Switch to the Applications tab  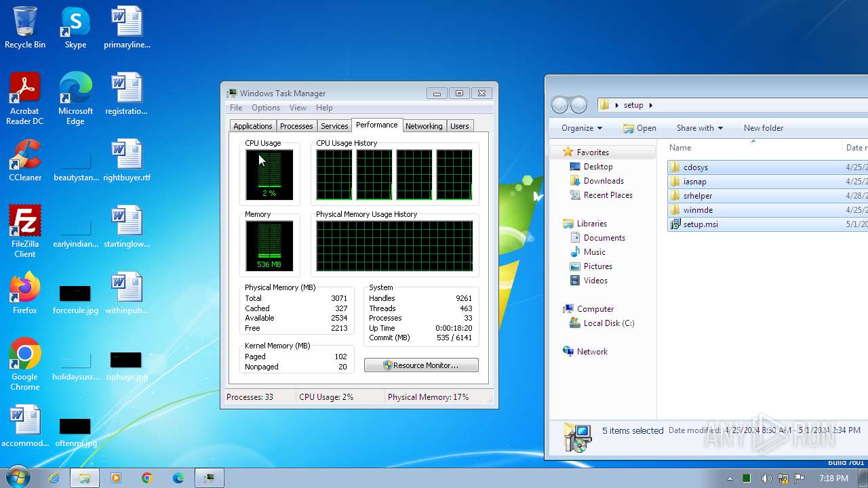coord(253,126)
